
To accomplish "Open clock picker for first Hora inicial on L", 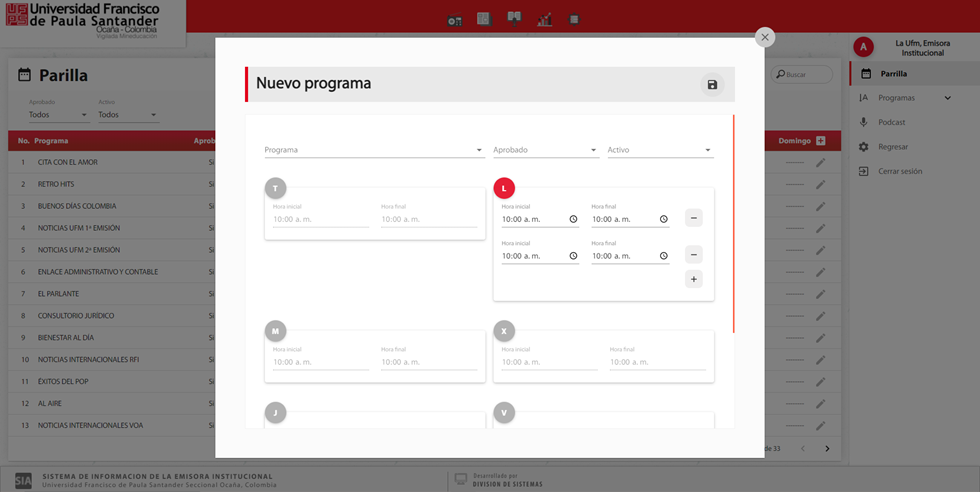I will pyautogui.click(x=573, y=219).
